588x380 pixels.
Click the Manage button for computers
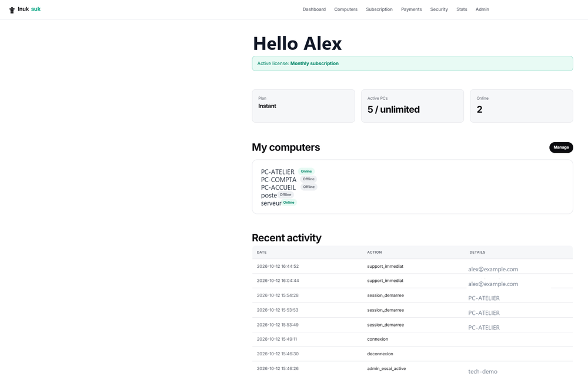[x=561, y=147]
